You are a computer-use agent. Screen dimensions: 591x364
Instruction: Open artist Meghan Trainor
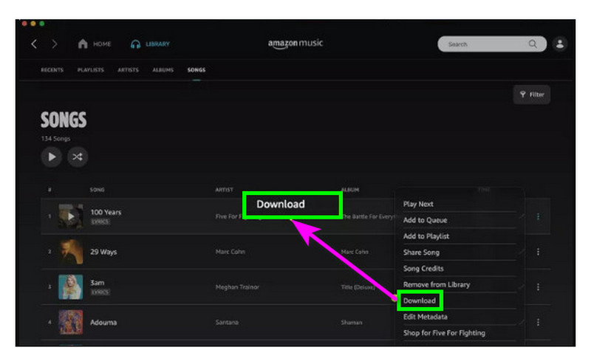click(237, 287)
